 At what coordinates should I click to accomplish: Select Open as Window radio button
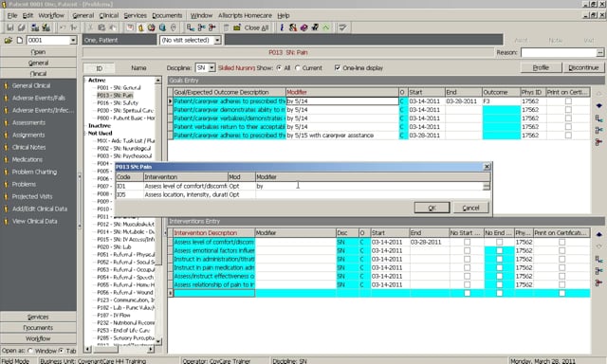[x=30, y=351]
